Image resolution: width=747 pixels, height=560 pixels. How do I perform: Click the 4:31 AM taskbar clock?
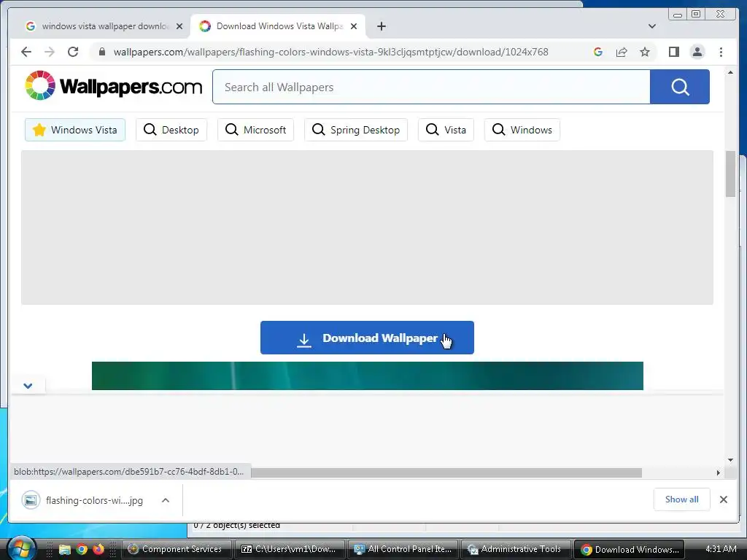coord(721,548)
